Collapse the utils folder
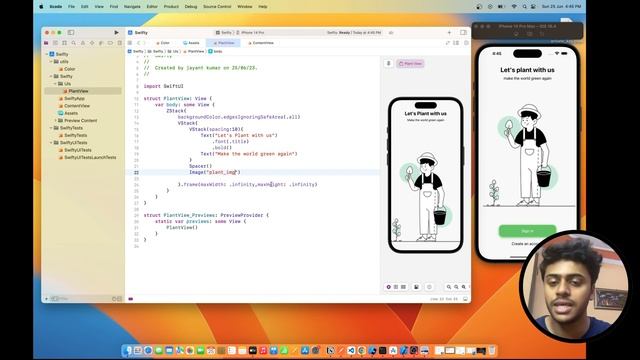This screenshot has width=640, height=360. 51,61
